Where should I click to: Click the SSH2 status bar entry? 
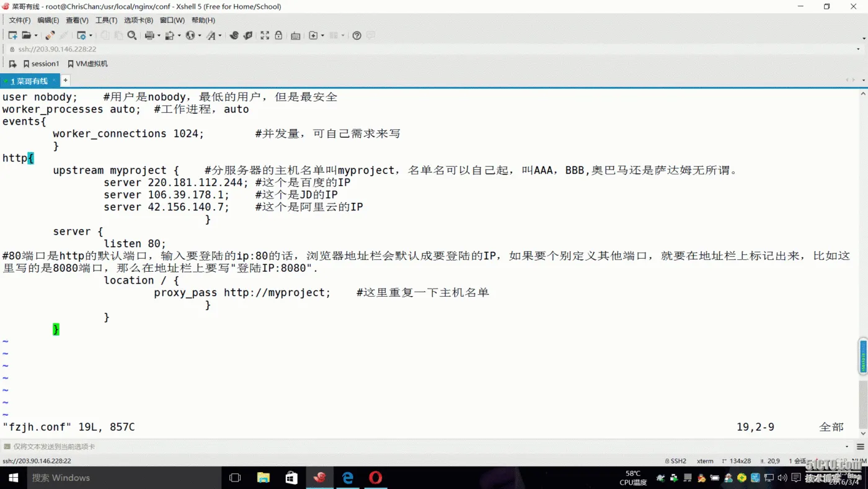(676, 461)
